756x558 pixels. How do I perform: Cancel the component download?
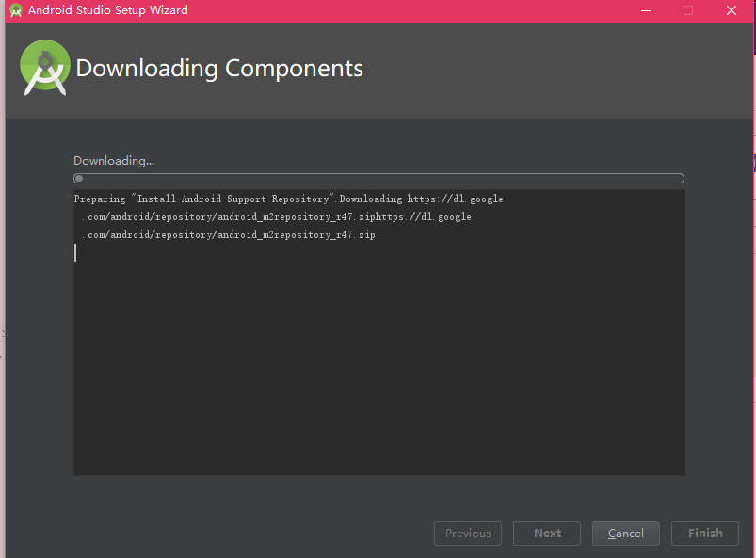[626, 534]
